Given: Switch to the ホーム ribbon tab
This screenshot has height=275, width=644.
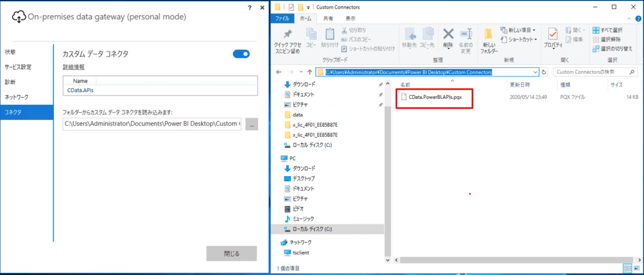Looking at the screenshot, I should pyautogui.click(x=305, y=18).
